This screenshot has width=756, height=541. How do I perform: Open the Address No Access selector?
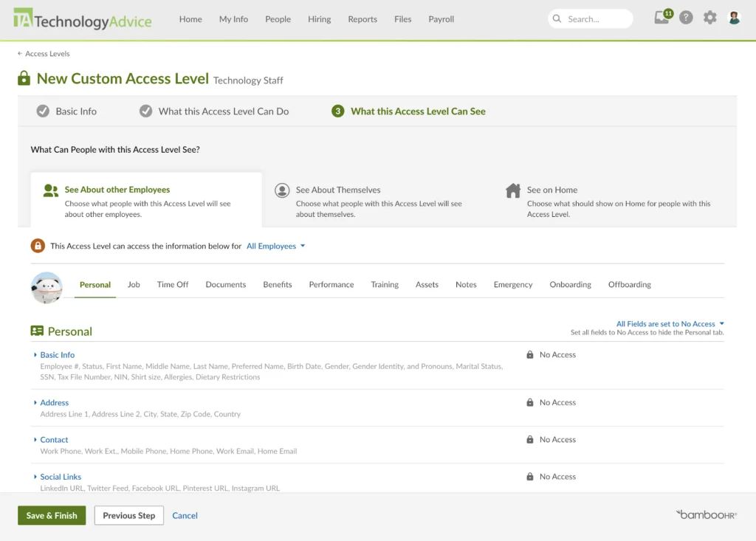(551, 402)
